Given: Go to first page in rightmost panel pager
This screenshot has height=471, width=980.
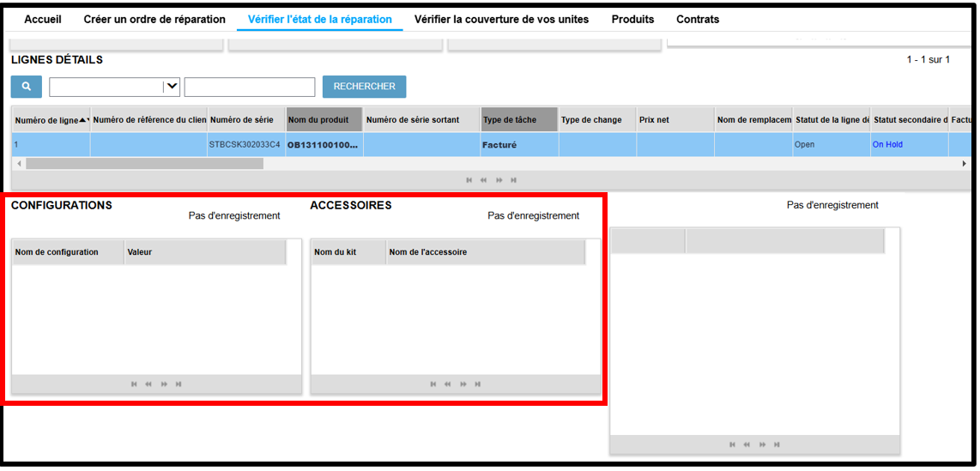Looking at the screenshot, I should 733,444.
